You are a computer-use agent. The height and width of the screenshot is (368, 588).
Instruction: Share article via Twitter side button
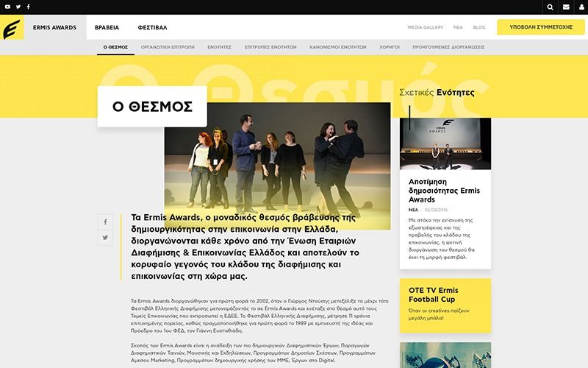click(x=105, y=238)
